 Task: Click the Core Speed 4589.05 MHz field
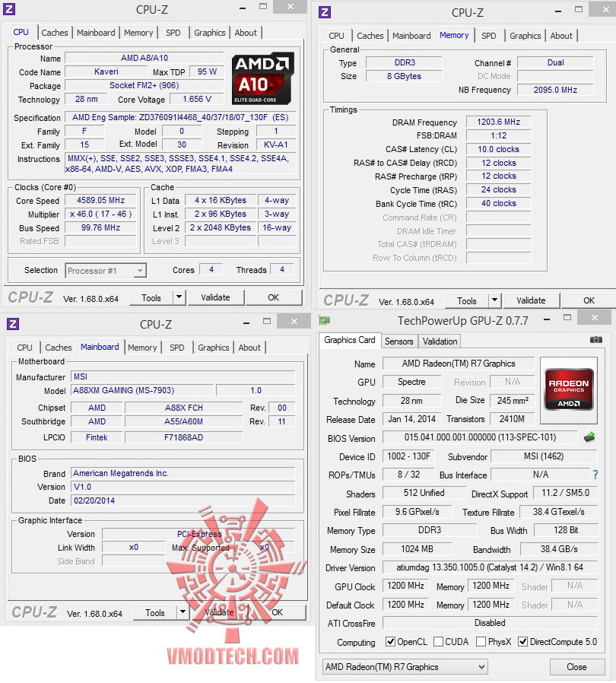pyautogui.click(x=100, y=200)
